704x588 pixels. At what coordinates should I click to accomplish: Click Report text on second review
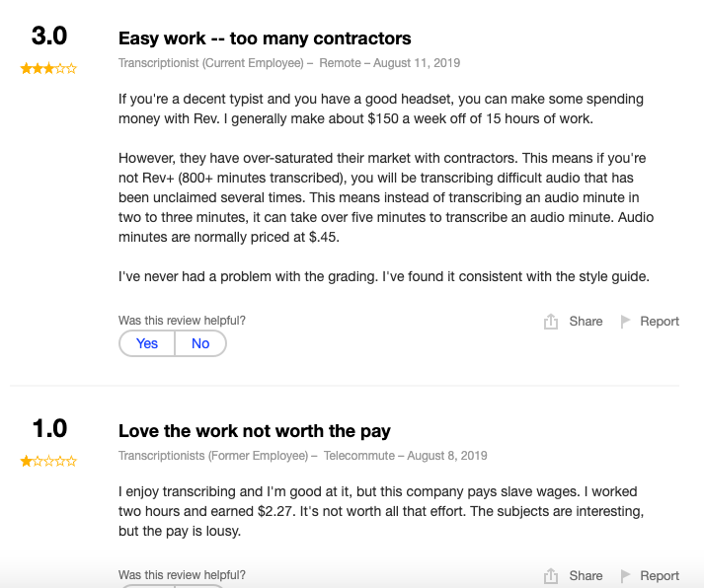pyautogui.click(x=660, y=575)
